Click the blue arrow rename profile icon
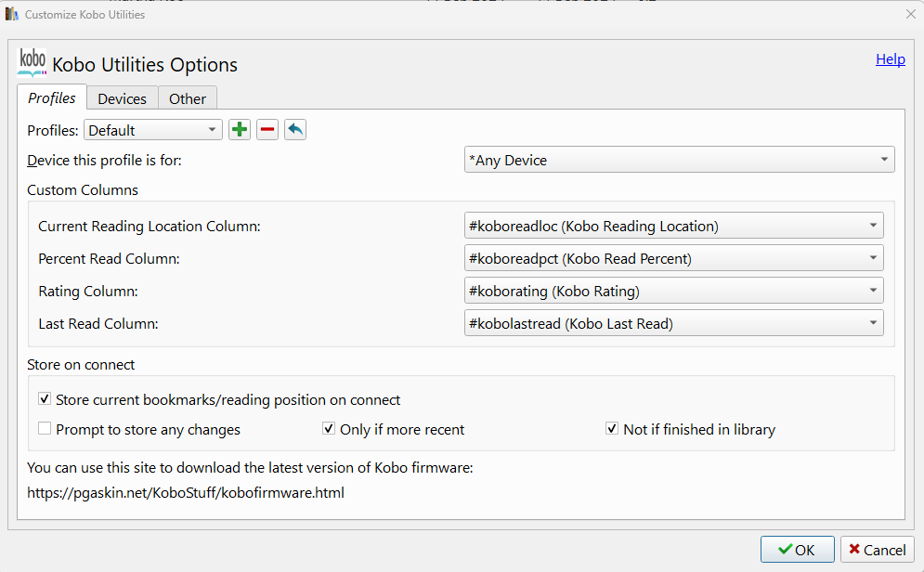Screen dimensions: 924x572 click(295, 130)
